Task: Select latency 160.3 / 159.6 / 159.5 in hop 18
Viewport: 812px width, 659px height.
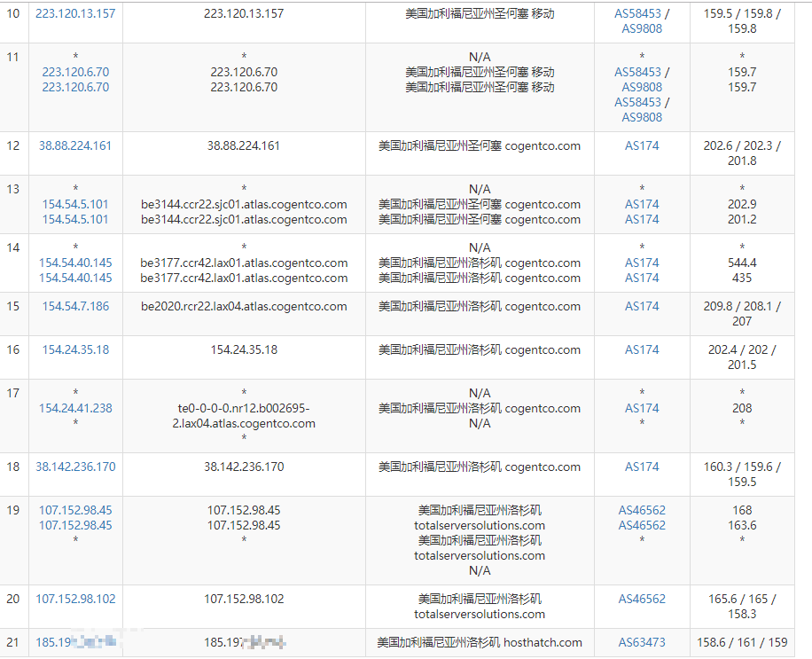Action: tap(742, 474)
